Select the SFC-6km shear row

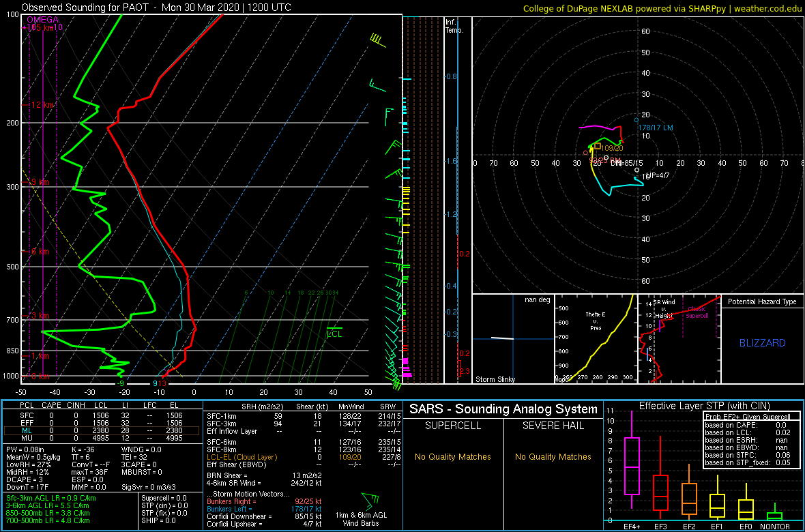point(303,441)
